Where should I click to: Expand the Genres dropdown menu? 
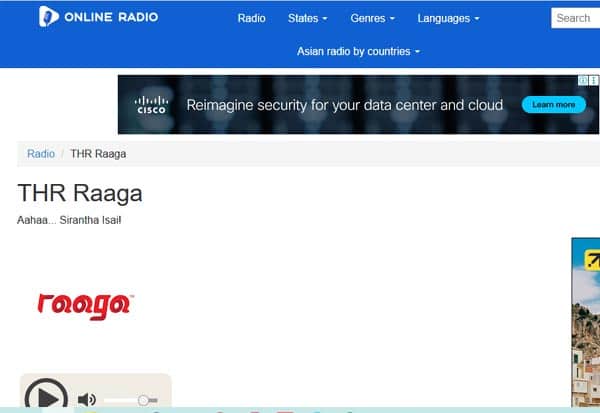pyautogui.click(x=372, y=18)
